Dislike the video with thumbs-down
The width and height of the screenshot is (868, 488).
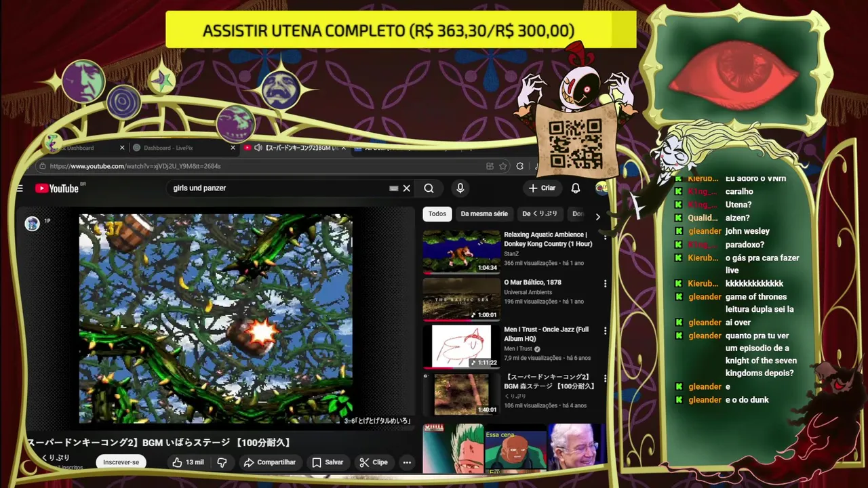click(222, 462)
